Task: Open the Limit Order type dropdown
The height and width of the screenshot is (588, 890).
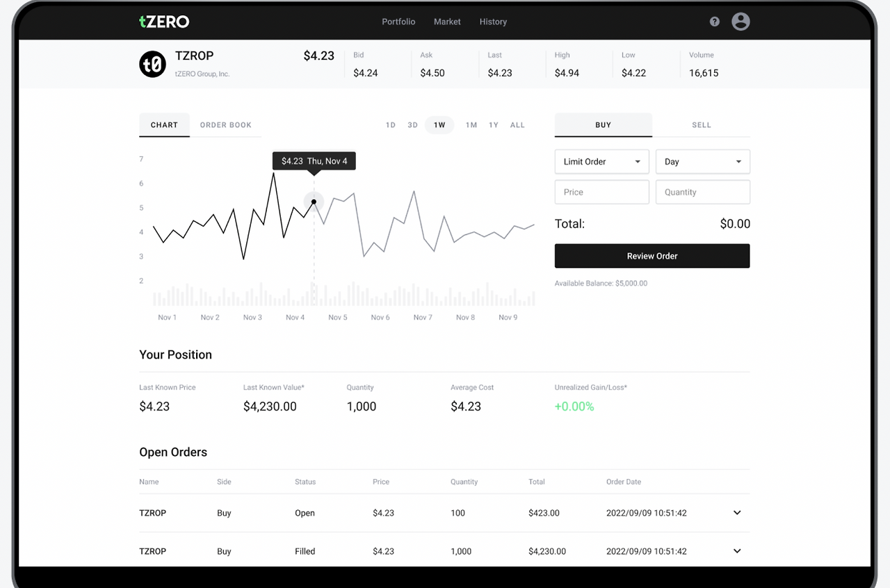Action: [602, 162]
